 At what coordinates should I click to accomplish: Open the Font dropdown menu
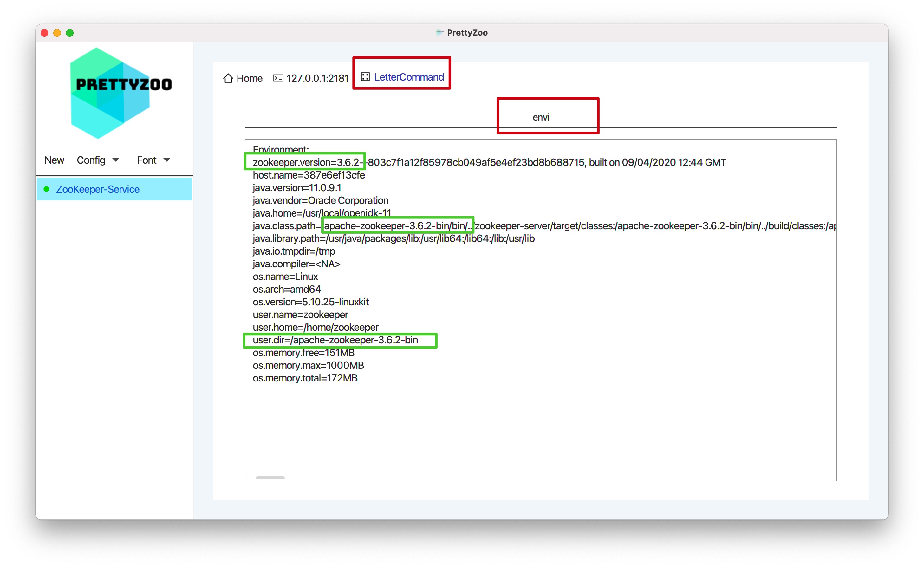153,160
